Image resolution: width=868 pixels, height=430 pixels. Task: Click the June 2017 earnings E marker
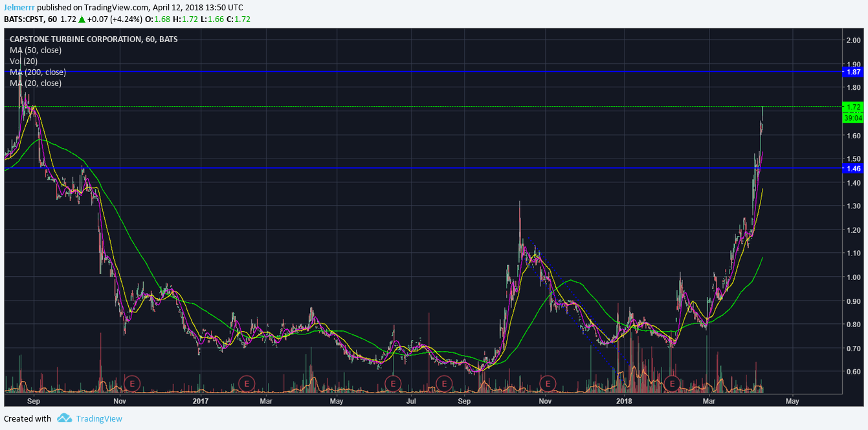(x=392, y=383)
